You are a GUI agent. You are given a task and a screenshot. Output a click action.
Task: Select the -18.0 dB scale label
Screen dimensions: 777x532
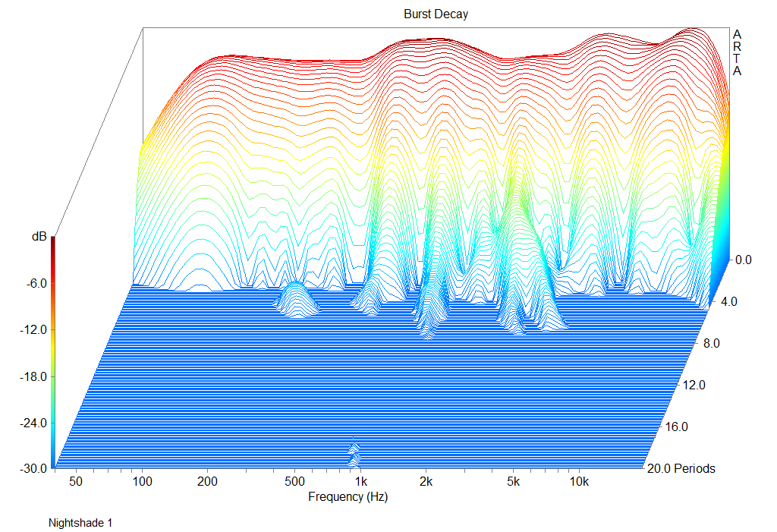coord(32,376)
